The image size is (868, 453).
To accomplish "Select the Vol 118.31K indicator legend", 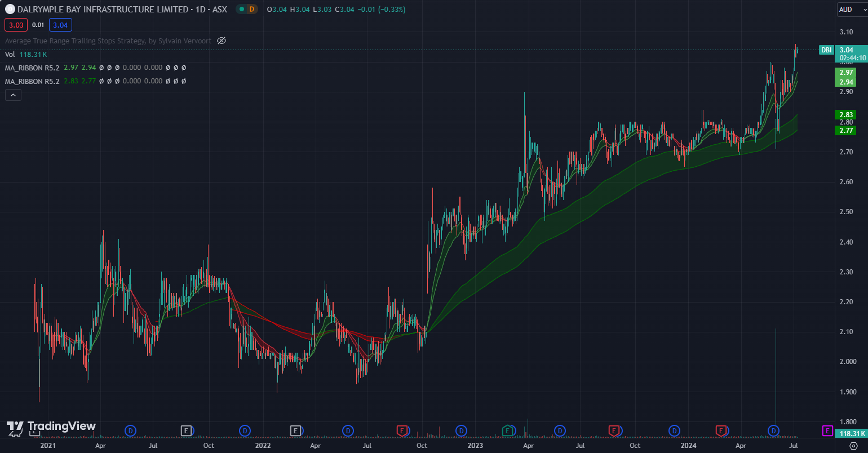I will pos(26,54).
